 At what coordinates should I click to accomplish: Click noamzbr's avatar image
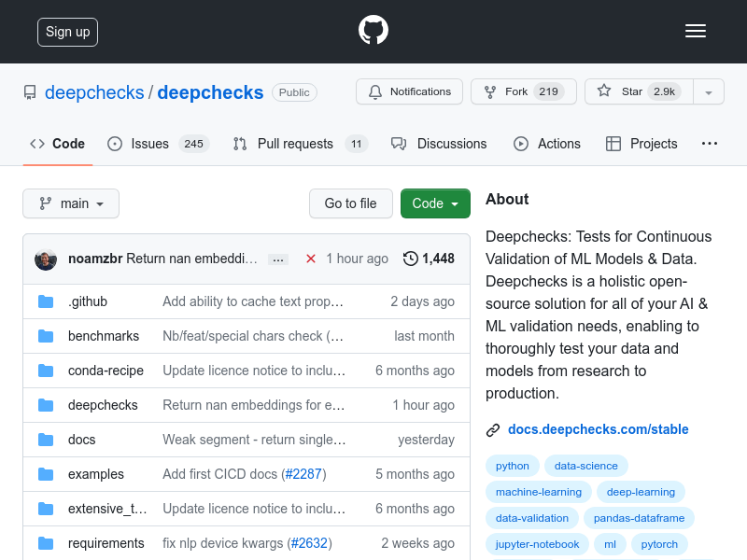tap(46, 259)
